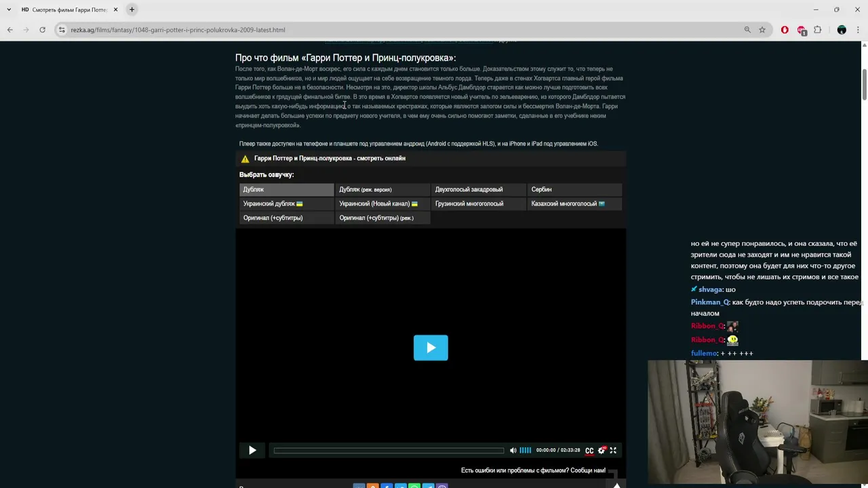
Task: Select Дубляж (реж. версия) voiceover
Action: [382, 190]
